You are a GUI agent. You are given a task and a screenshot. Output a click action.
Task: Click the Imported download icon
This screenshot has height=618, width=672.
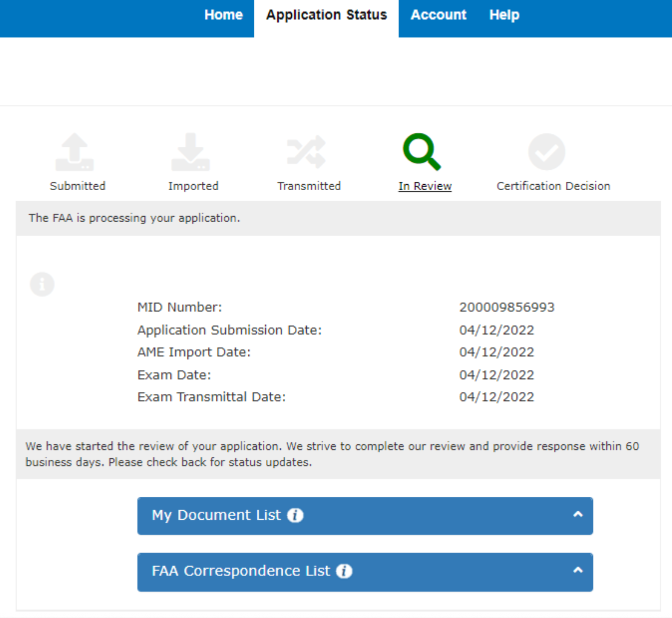tap(190, 152)
